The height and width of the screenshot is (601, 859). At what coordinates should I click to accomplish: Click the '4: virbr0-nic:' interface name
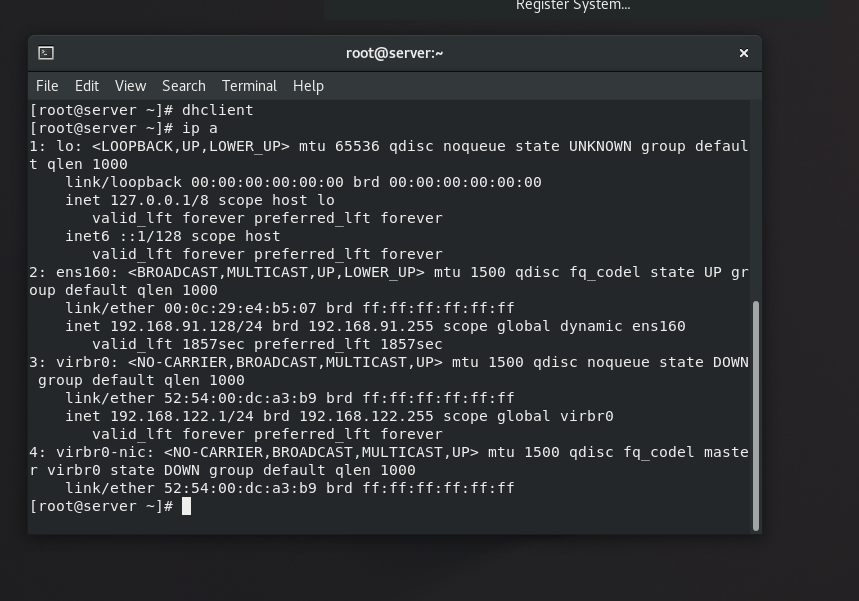(92, 453)
